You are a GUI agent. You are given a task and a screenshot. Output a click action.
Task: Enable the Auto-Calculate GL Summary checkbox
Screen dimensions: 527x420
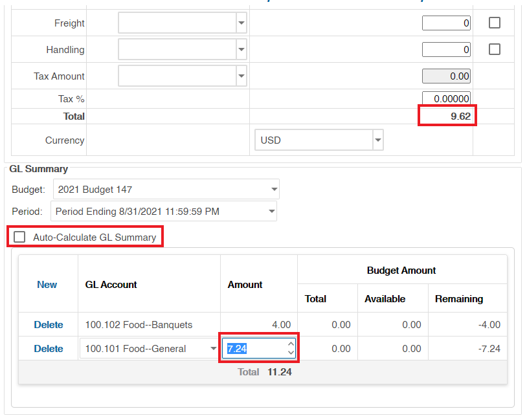tap(20, 237)
